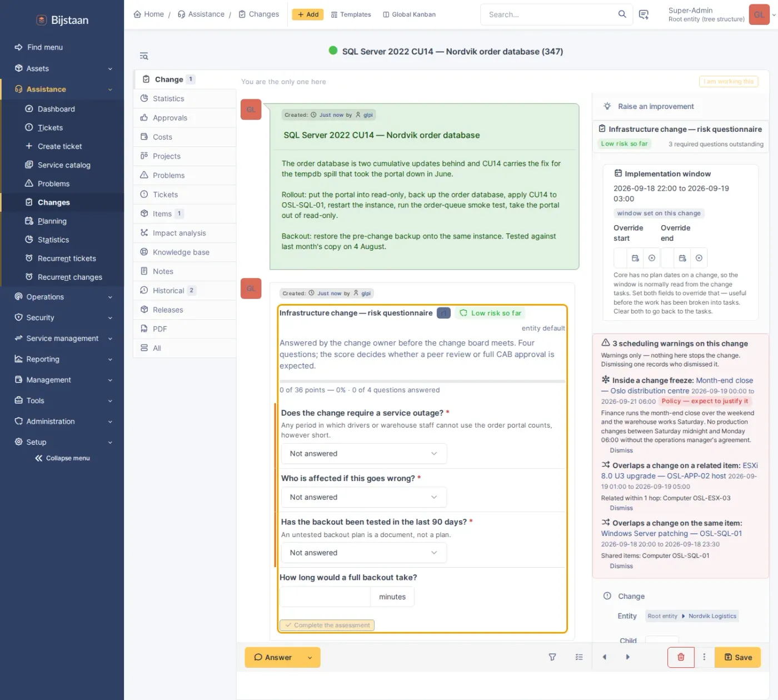Open Windows Server patching — OSL-SQL-01 link
Viewport: 778px width, 700px height.
coord(671,533)
